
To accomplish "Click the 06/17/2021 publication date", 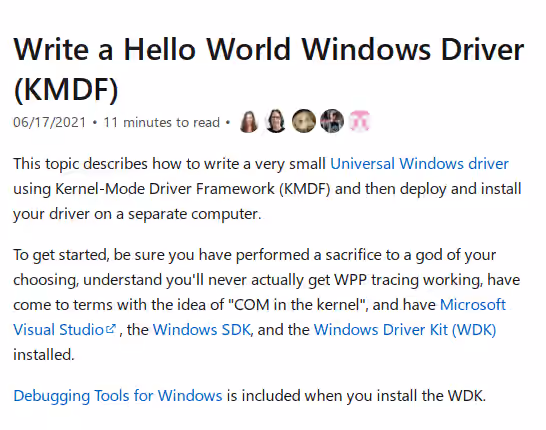I will 49,123.
